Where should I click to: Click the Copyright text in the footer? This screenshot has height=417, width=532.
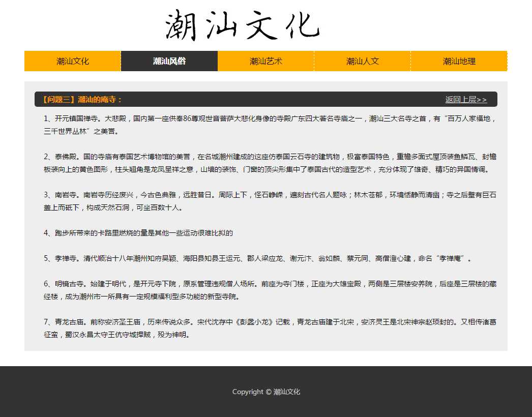pos(251,392)
